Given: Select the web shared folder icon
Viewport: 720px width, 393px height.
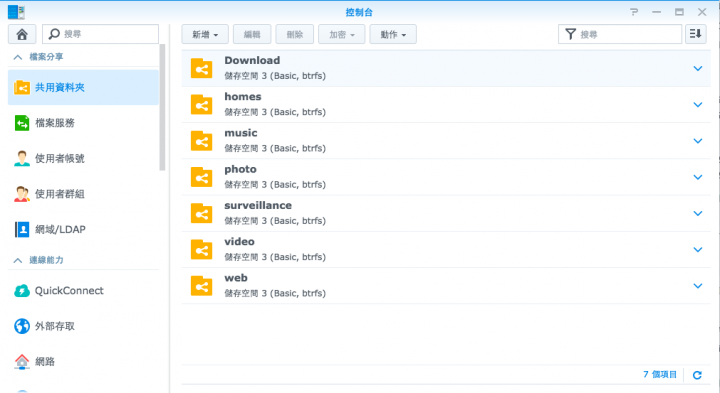Looking at the screenshot, I should [x=202, y=286].
